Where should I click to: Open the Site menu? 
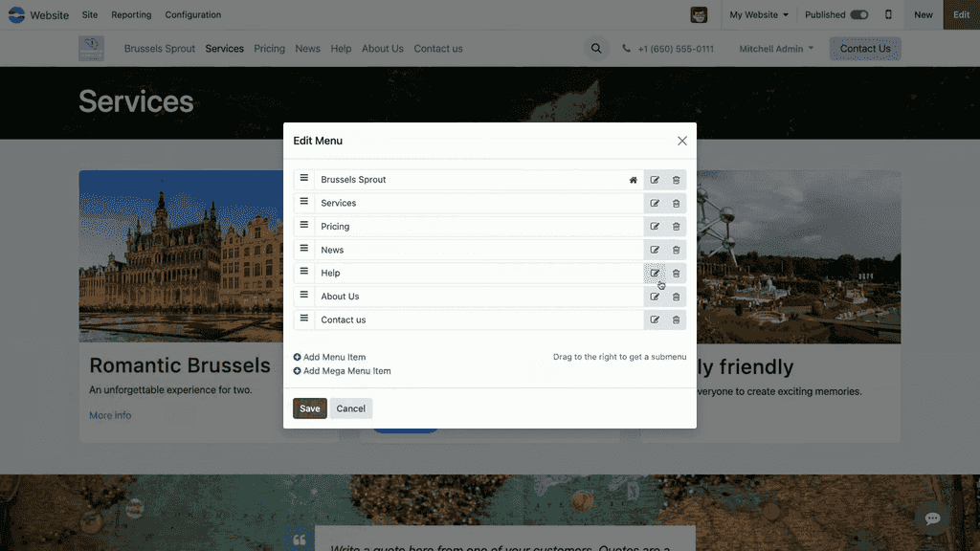[x=90, y=14]
